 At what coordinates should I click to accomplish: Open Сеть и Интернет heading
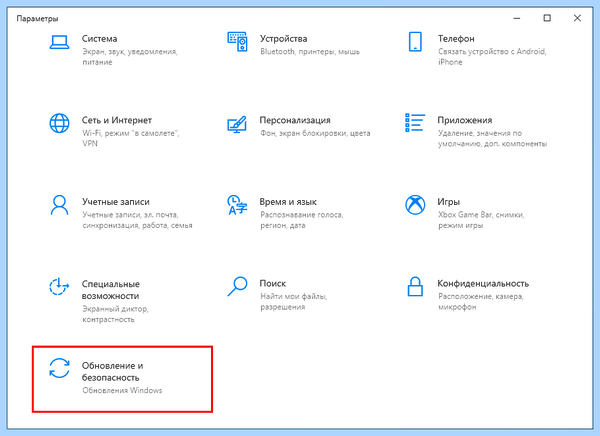[117, 120]
